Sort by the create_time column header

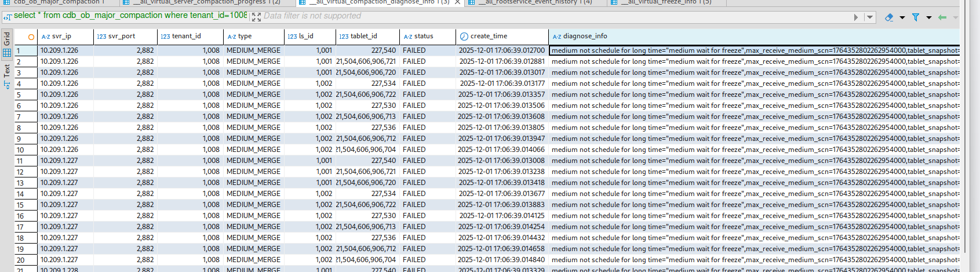(489, 36)
